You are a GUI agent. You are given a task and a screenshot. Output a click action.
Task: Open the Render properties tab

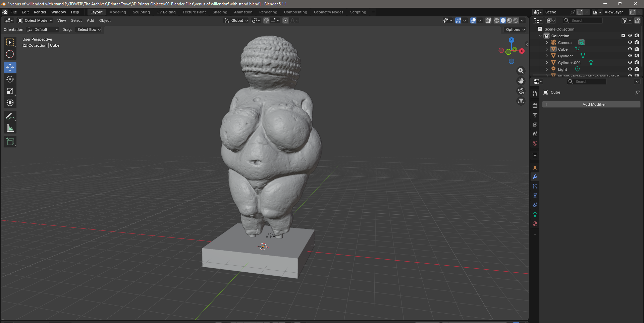click(x=535, y=105)
